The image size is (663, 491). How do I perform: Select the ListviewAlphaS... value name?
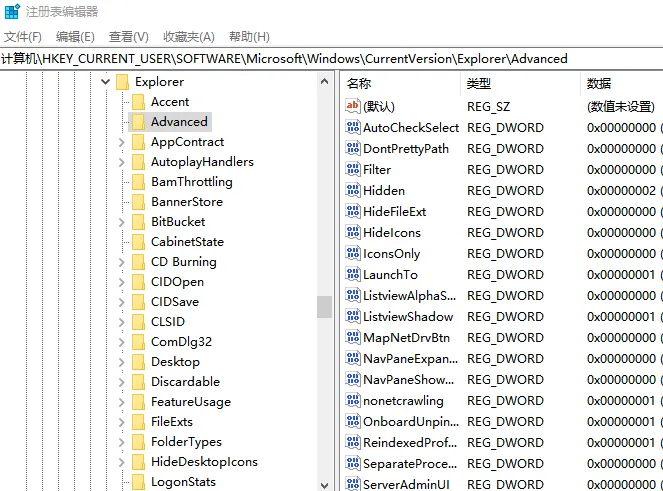coord(409,295)
